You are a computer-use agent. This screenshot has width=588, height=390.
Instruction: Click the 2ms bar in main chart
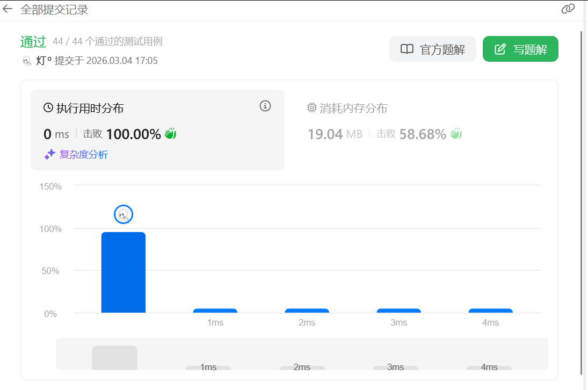[307, 310]
